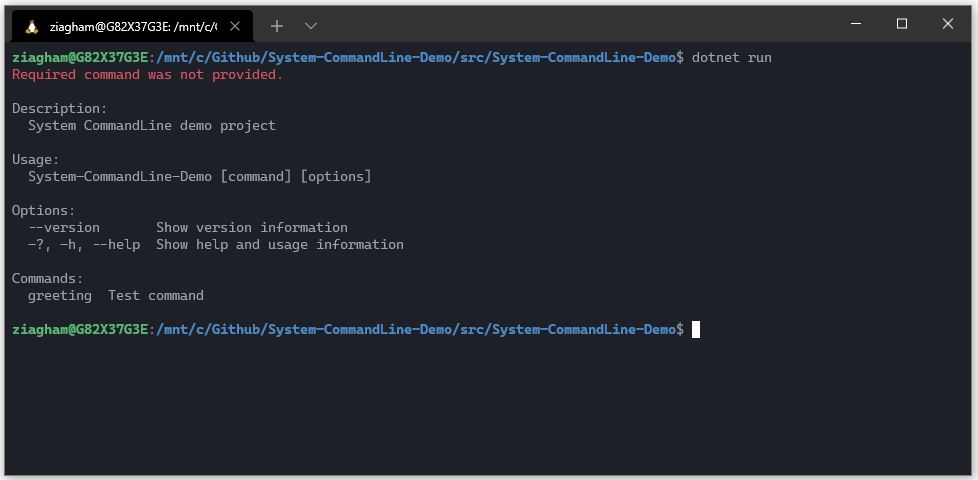Expand the new-tab profile dropdown chevron
Image resolution: width=978 pixels, height=480 pixels.
311,26
